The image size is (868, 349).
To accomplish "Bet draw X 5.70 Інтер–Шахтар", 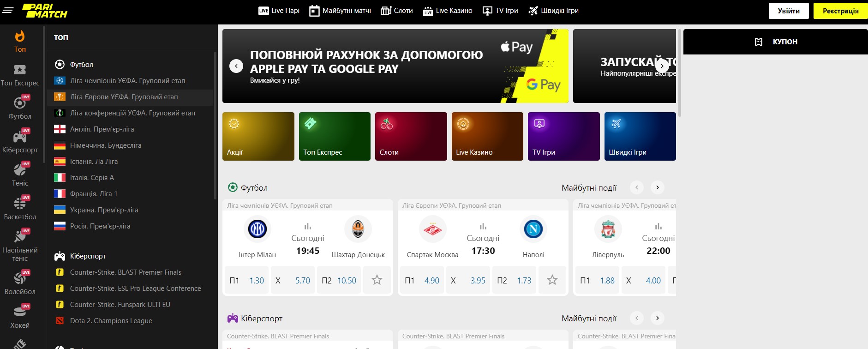I will (293, 280).
